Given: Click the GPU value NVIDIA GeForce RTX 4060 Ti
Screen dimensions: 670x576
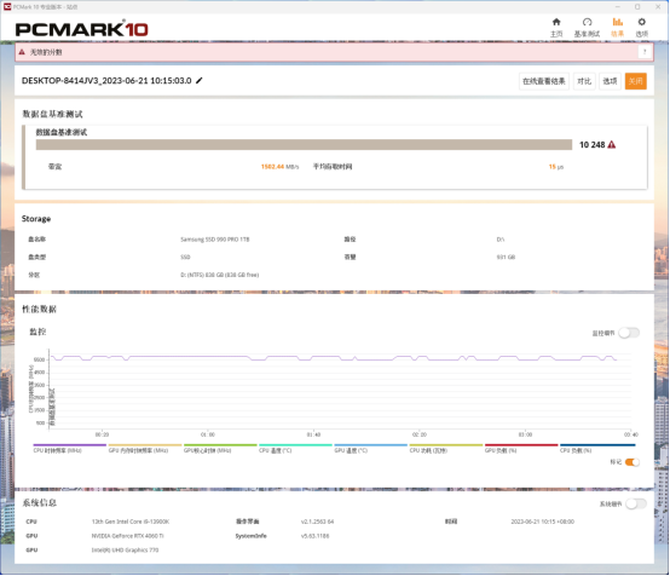Looking at the screenshot, I should (x=127, y=536).
